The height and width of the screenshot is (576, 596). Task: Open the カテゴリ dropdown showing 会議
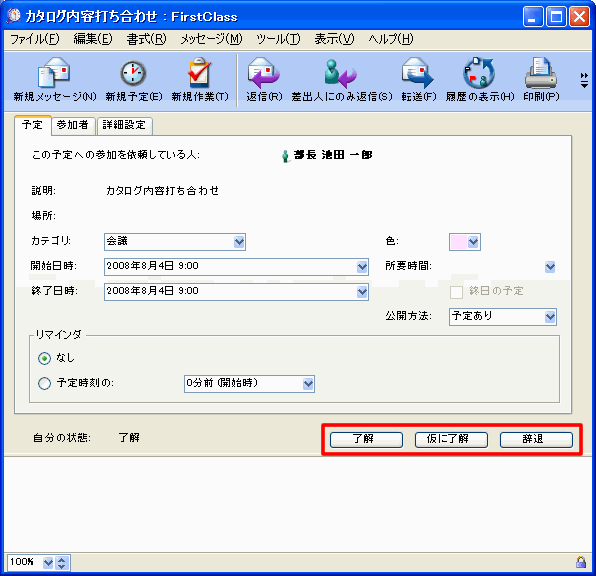tap(175, 242)
